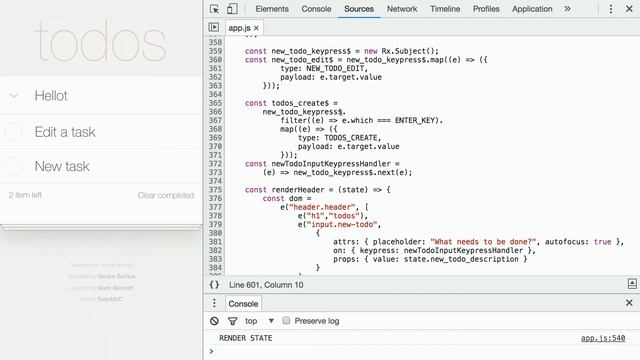The image size is (640, 360).
Task: Open the Profiles tab
Action: (x=486, y=9)
